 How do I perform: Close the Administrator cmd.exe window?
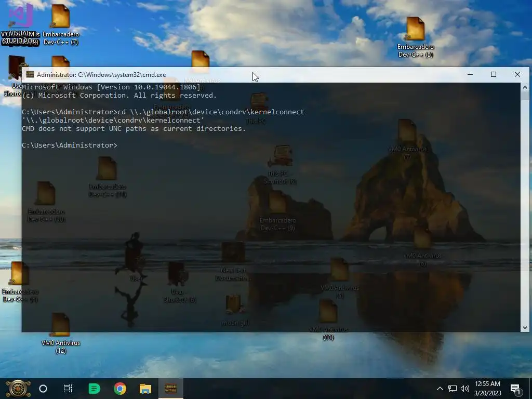[517, 74]
